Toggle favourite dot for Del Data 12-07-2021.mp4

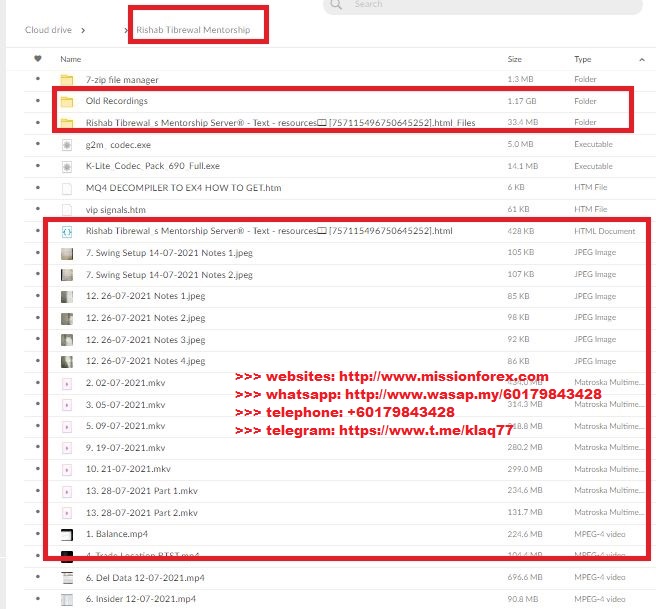[38, 577]
